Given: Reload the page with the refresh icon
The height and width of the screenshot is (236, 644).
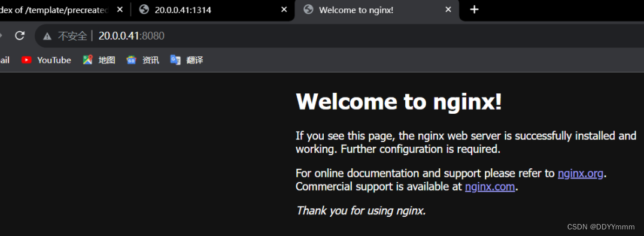Looking at the screenshot, I should click(x=20, y=36).
